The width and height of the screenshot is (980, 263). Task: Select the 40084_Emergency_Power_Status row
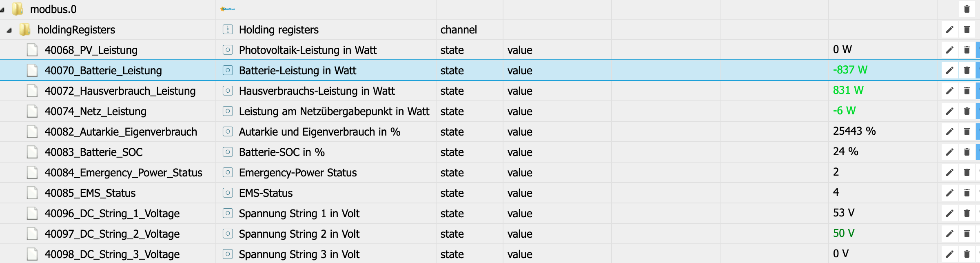tap(123, 172)
